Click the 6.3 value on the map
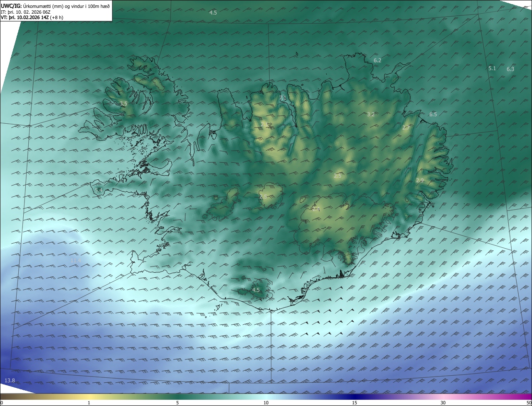The height and width of the screenshot is (406, 532). click(510, 69)
